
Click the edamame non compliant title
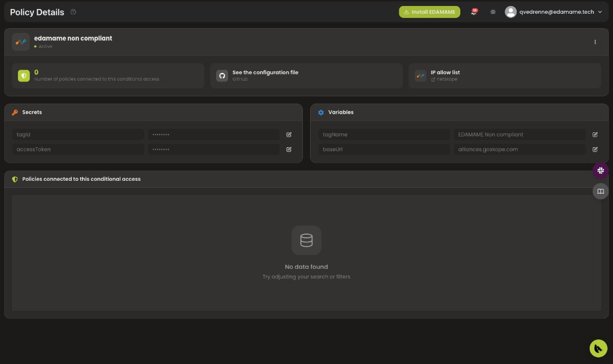click(73, 38)
